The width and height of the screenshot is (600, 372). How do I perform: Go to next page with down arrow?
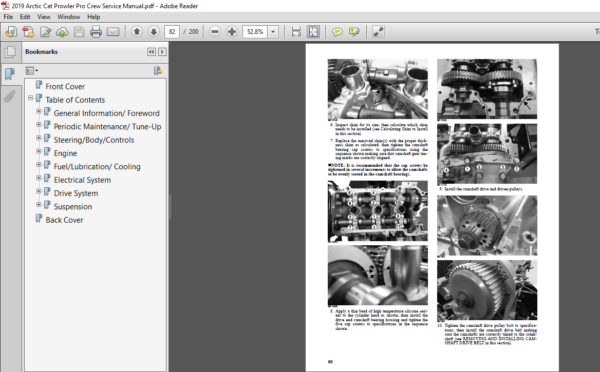[x=153, y=31]
